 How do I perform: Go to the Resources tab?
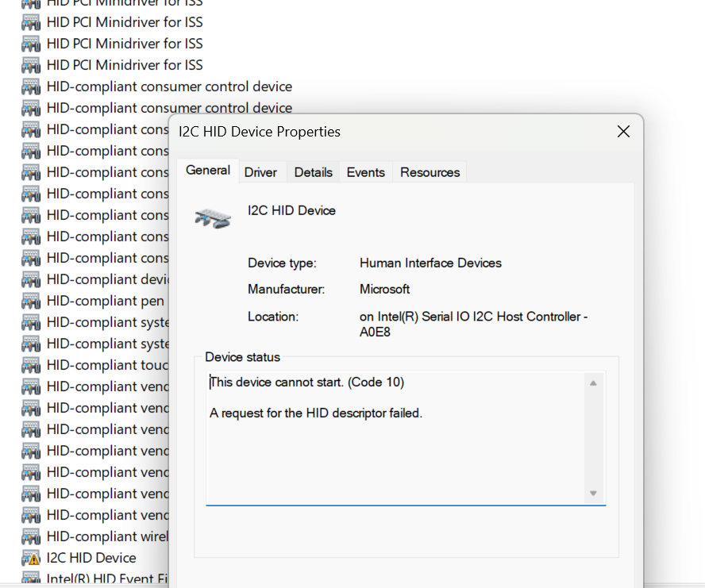(430, 172)
